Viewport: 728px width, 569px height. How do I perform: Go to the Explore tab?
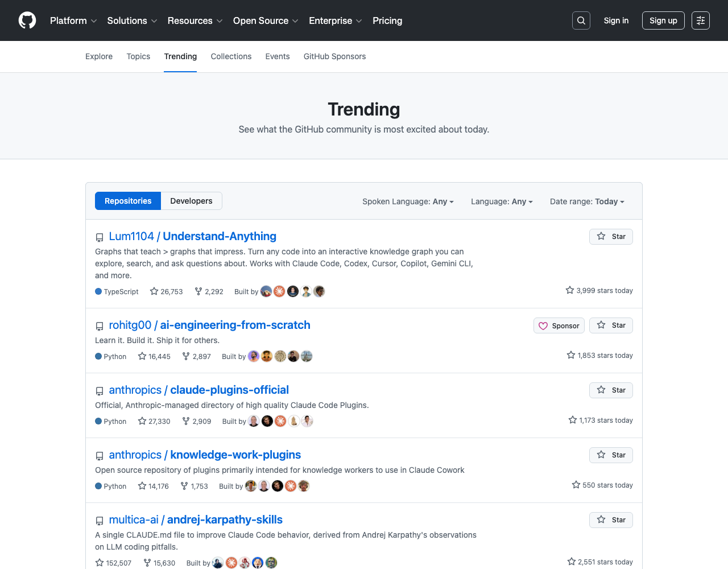coord(99,56)
